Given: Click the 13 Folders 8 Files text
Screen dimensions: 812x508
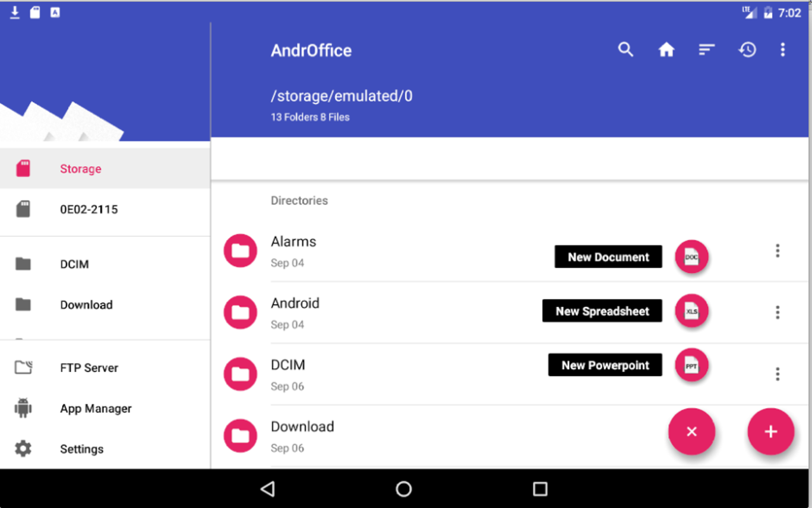Looking at the screenshot, I should point(310,117).
